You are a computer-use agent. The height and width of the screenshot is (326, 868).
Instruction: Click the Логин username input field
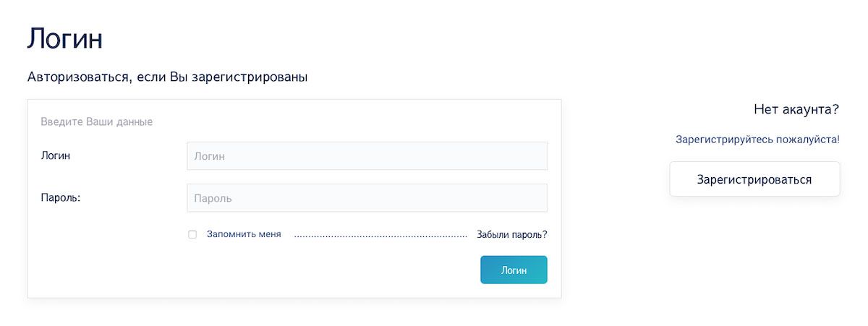coord(367,156)
